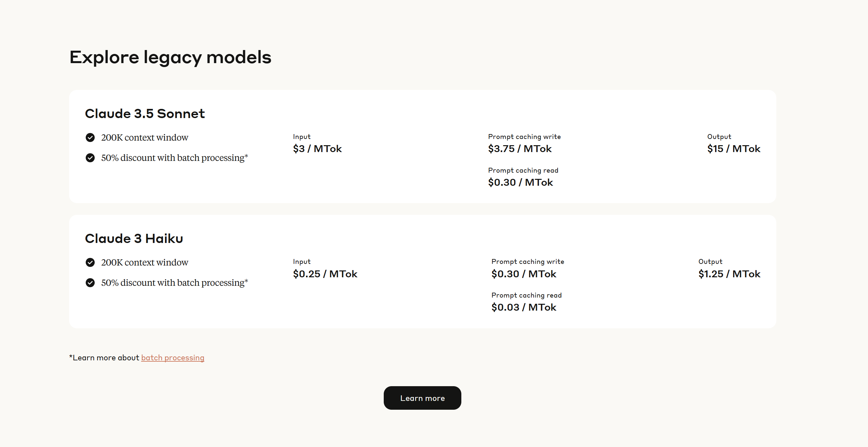Click the Prompt caching write label under Haiku
This screenshot has width=868, height=447.
point(527,262)
